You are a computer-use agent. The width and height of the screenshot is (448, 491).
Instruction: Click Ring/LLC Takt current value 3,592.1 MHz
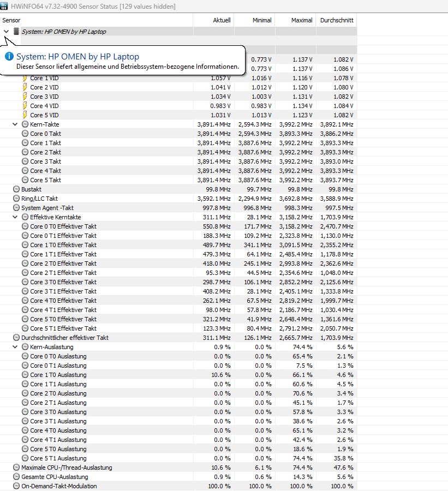click(x=214, y=199)
